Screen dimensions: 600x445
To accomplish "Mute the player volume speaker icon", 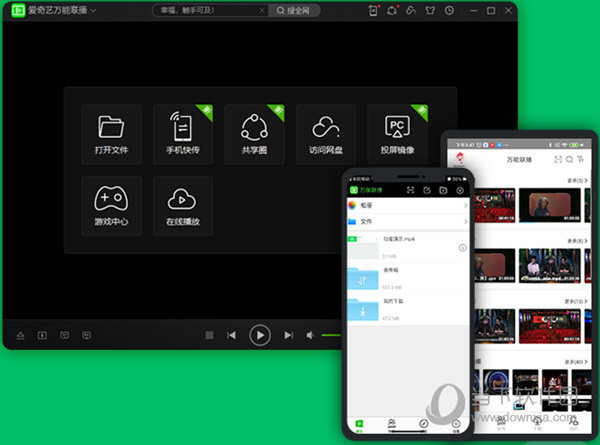I will point(310,335).
